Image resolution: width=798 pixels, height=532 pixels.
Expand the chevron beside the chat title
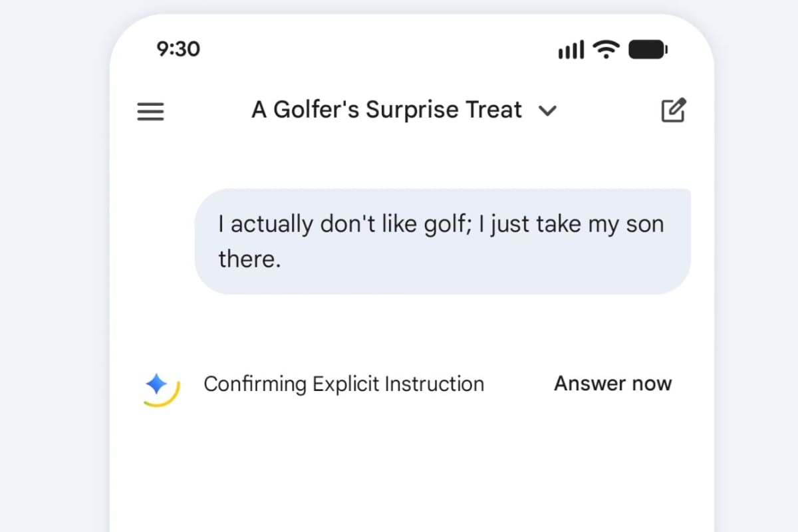(x=547, y=111)
